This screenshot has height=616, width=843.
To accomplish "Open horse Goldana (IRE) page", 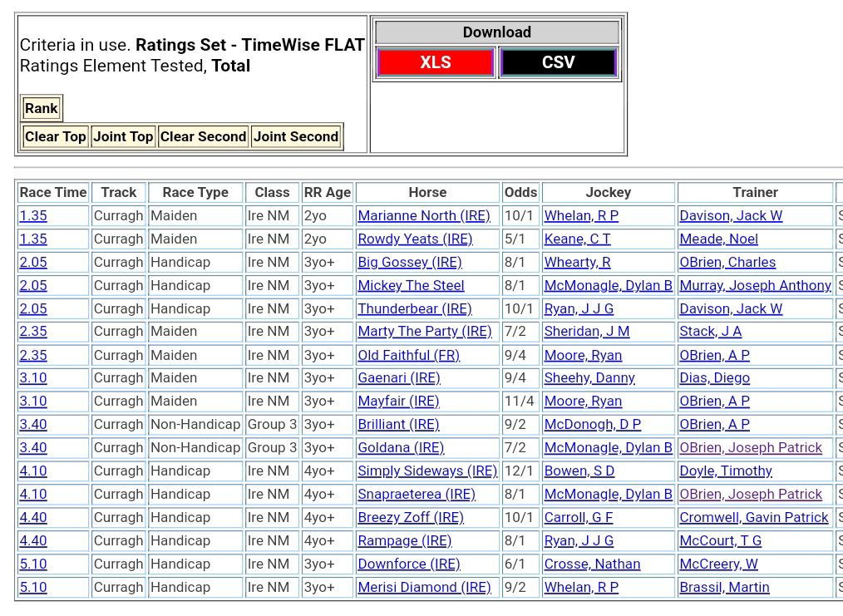I will pos(401,447).
